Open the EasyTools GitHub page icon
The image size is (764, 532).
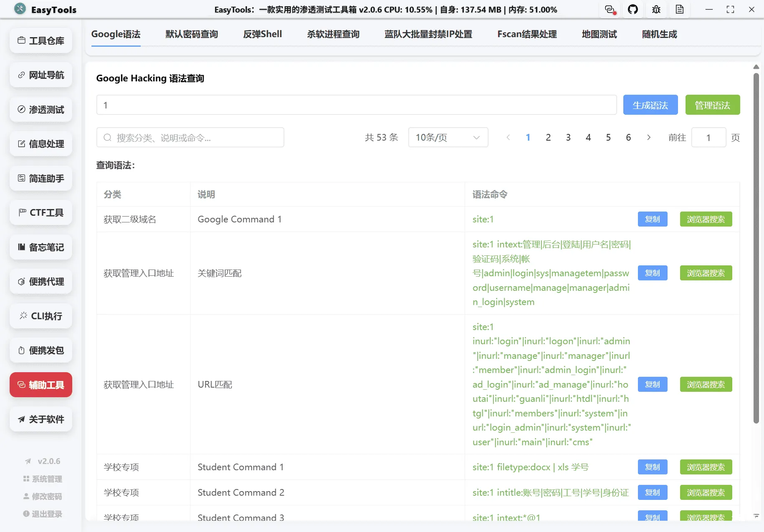633,9
